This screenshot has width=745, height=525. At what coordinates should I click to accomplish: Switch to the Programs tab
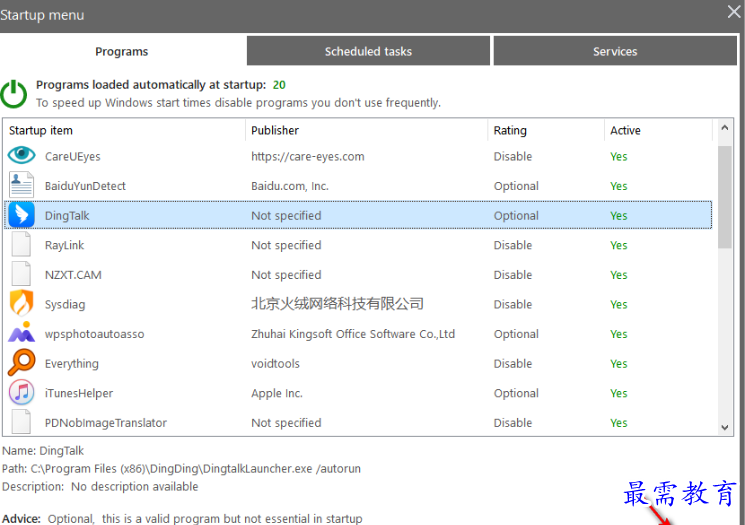click(x=122, y=51)
